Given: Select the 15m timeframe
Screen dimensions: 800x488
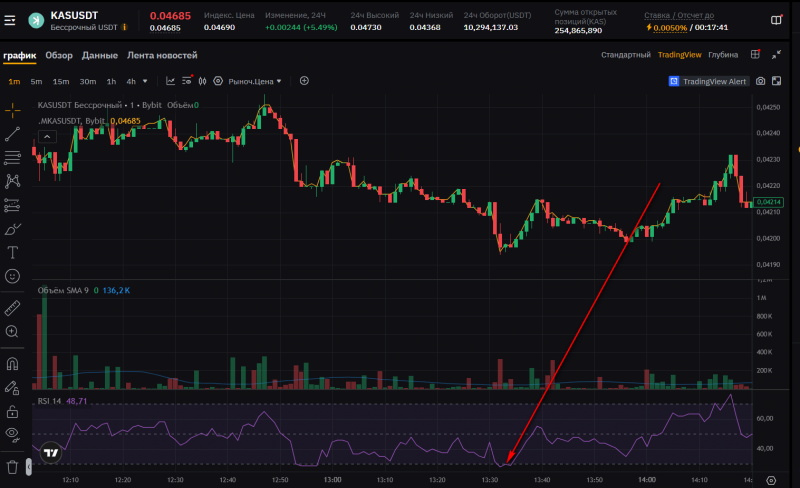Looking at the screenshot, I should tap(61, 82).
